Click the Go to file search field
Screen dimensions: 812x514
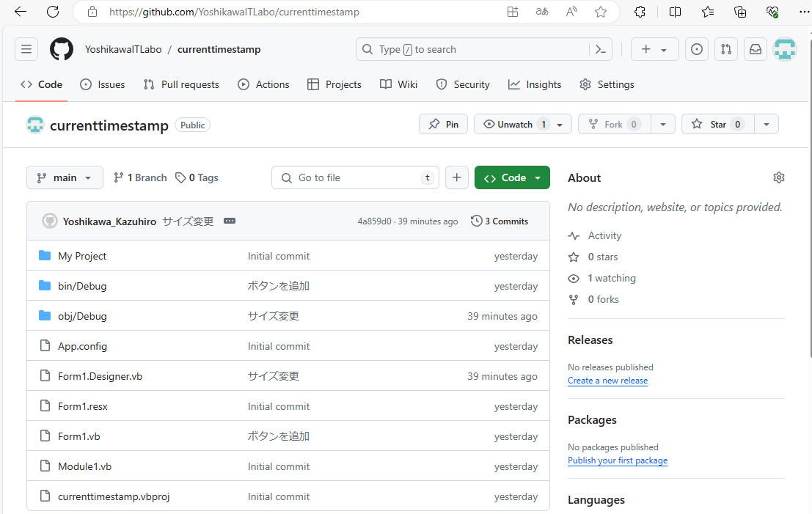coord(356,177)
